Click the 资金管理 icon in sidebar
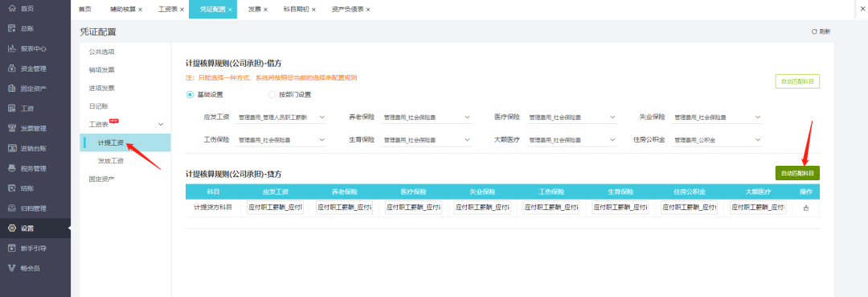 (x=11, y=68)
